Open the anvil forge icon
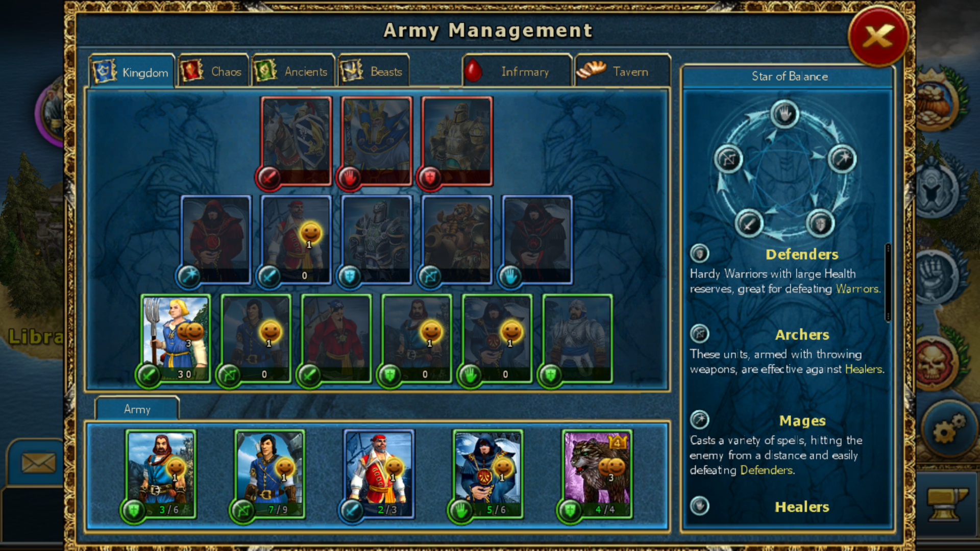The width and height of the screenshot is (980, 551). (947, 504)
